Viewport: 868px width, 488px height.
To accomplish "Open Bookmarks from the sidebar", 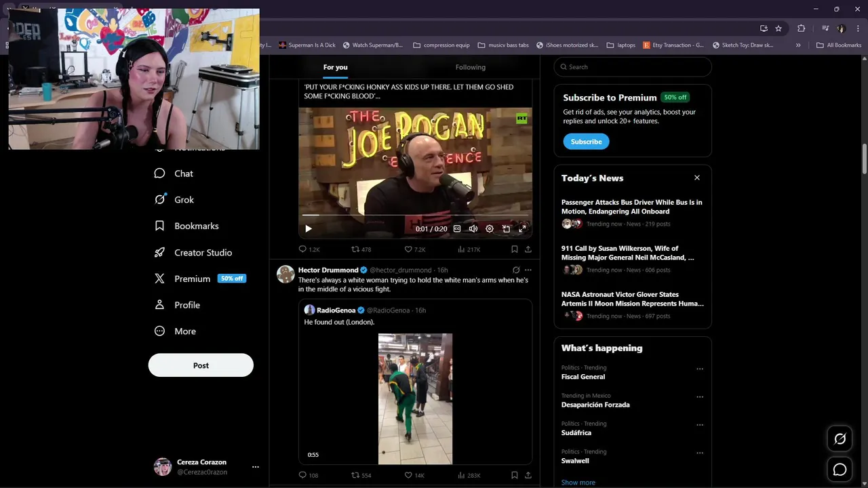I will [186, 226].
